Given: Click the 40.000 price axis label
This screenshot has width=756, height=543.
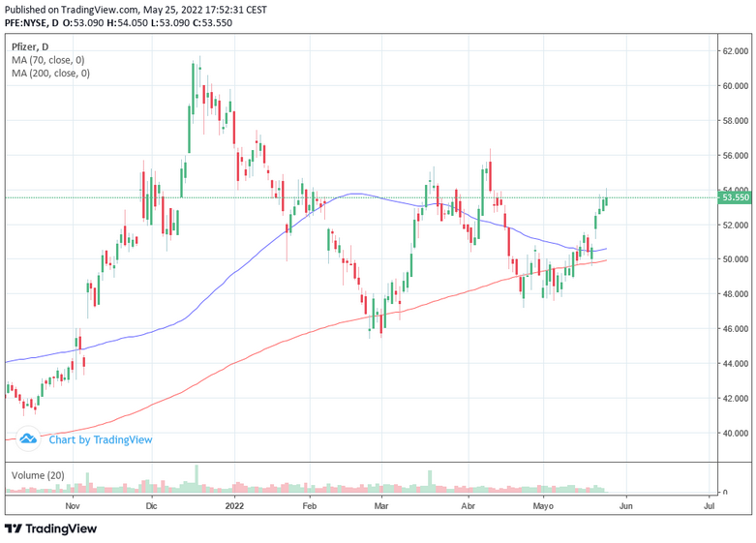Looking at the screenshot, I should pyautogui.click(x=736, y=433).
